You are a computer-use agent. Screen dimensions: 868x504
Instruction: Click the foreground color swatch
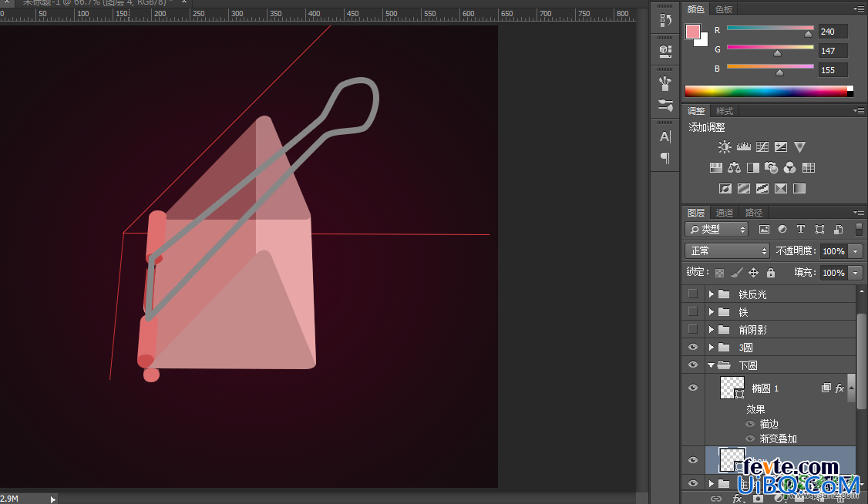click(692, 32)
